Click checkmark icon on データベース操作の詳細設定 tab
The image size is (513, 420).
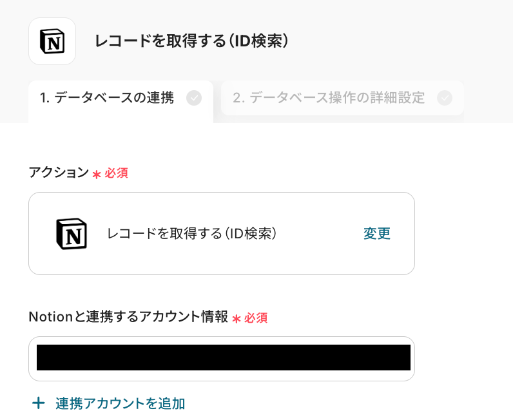(x=444, y=98)
